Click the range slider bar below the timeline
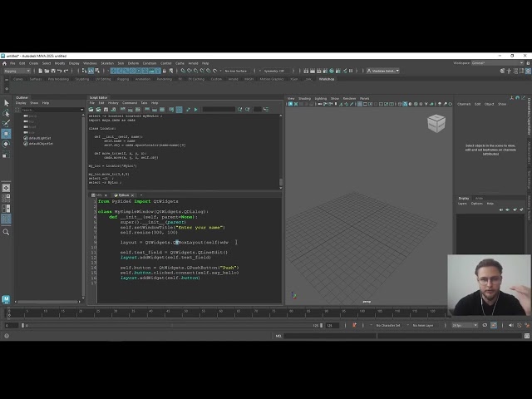 tap(172, 325)
